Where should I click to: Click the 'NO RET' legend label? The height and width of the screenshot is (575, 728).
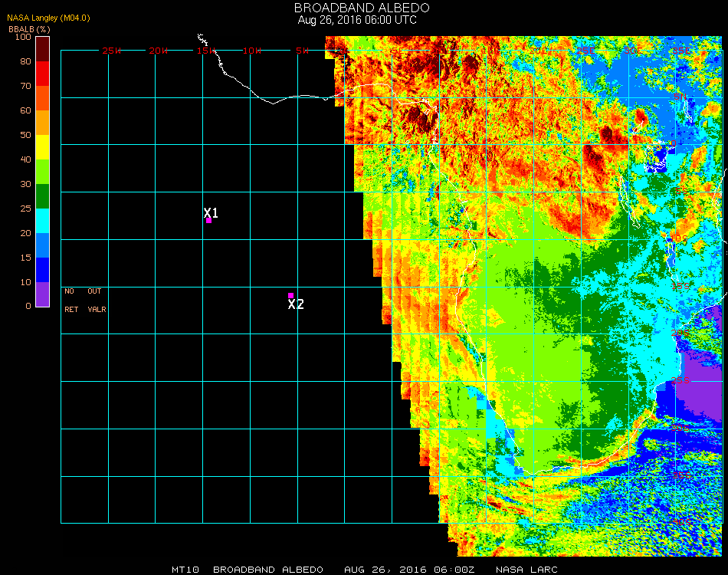(x=71, y=300)
